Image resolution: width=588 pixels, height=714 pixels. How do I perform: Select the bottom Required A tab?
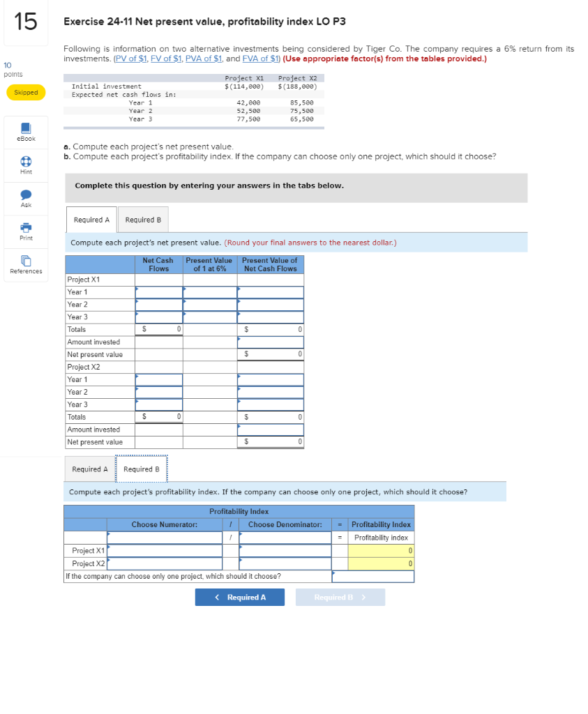90,469
